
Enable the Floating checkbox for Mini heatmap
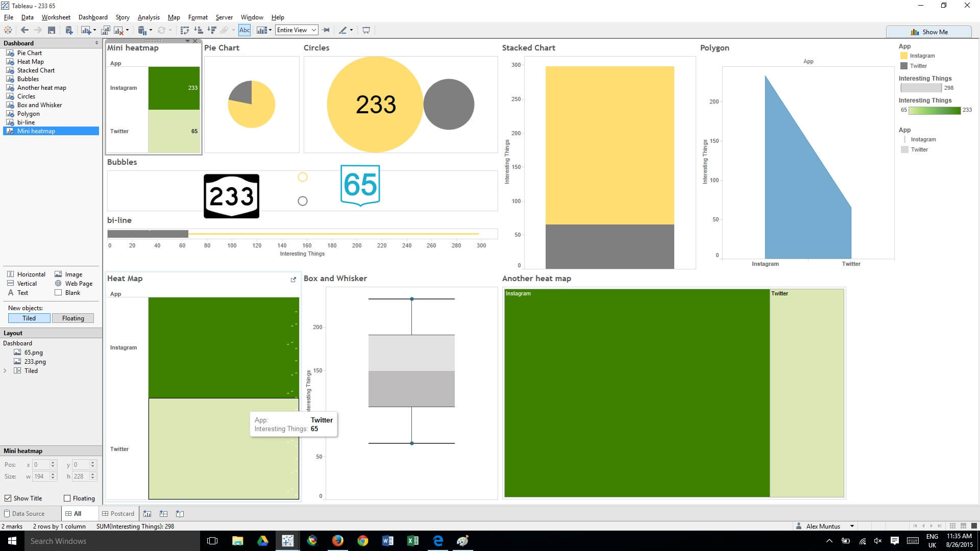point(67,498)
